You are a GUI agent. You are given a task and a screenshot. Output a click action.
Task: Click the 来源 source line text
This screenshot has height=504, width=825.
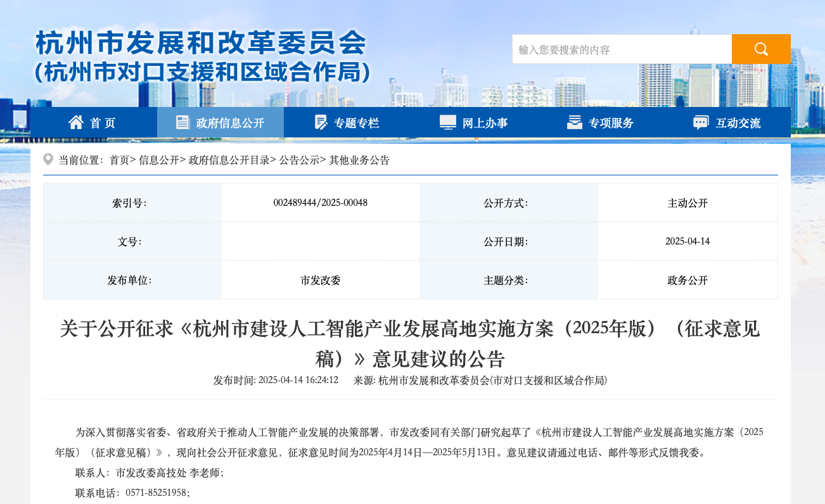click(480, 380)
